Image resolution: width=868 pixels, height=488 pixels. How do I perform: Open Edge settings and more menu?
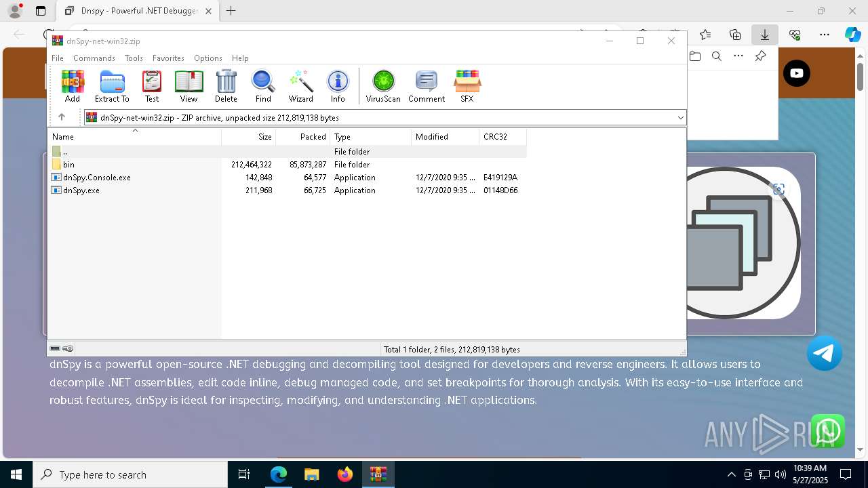pyautogui.click(x=824, y=35)
